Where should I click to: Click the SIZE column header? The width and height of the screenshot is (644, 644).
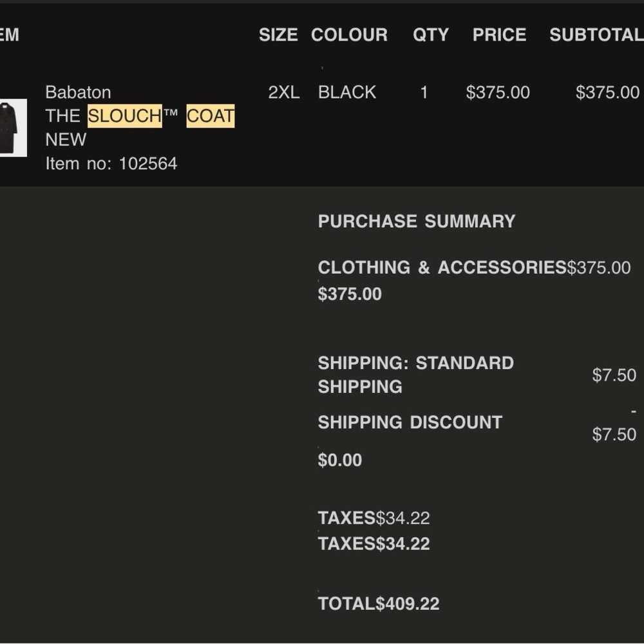pos(278,35)
